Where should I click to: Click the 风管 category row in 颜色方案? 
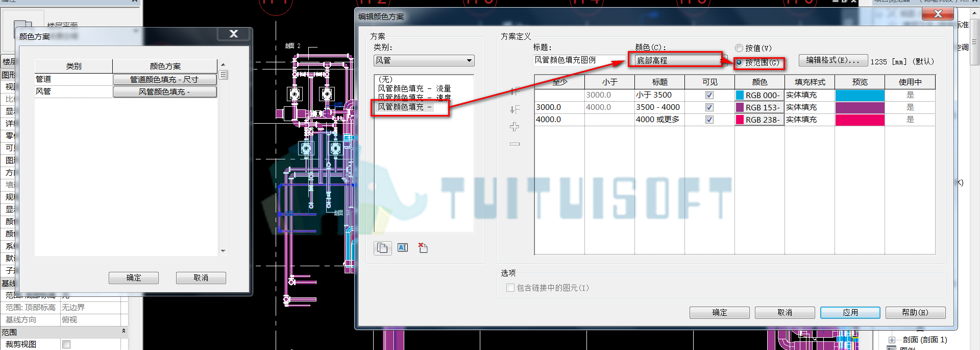(73, 91)
